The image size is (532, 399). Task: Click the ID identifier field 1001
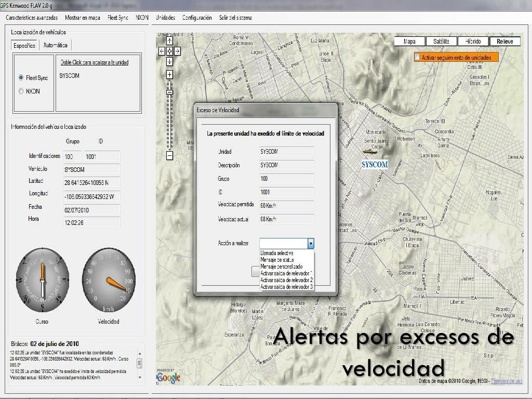click(102, 156)
